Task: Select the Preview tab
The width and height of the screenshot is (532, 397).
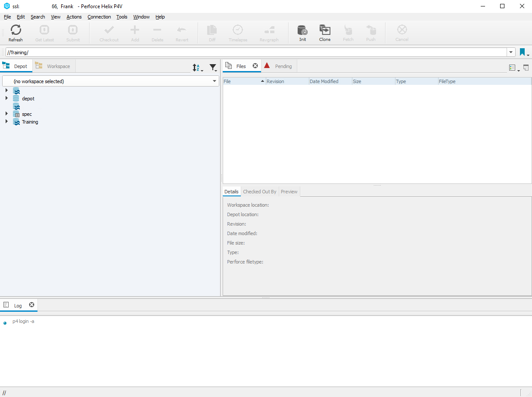Action: pyautogui.click(x=289, y=192)
